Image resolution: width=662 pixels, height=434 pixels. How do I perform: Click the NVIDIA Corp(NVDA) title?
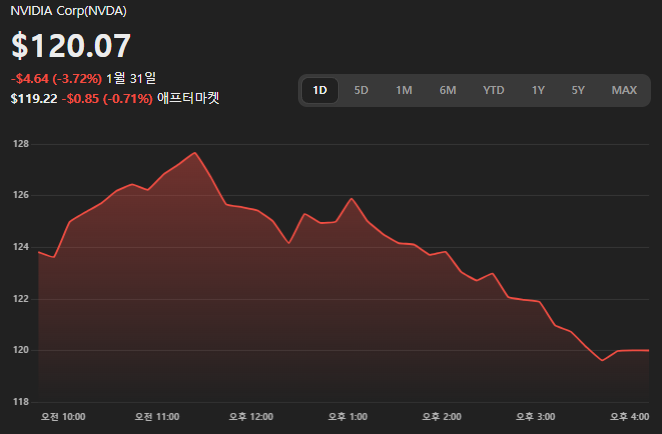point(68,11)
